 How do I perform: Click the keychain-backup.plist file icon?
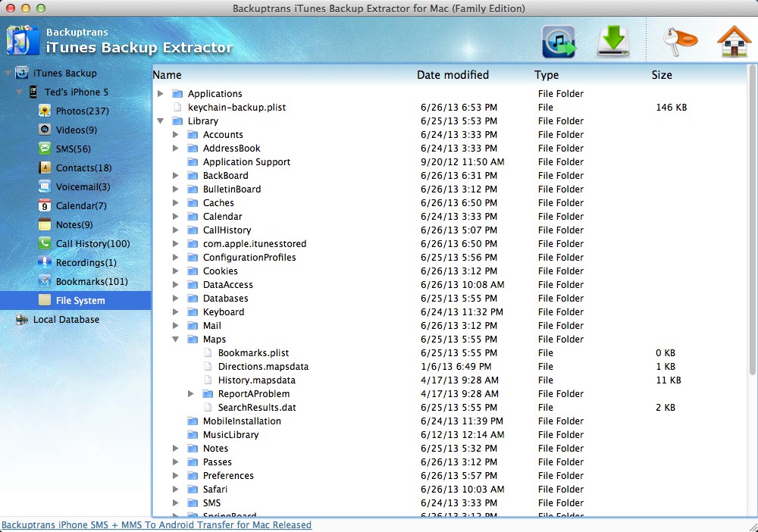(x=177, y=108)
